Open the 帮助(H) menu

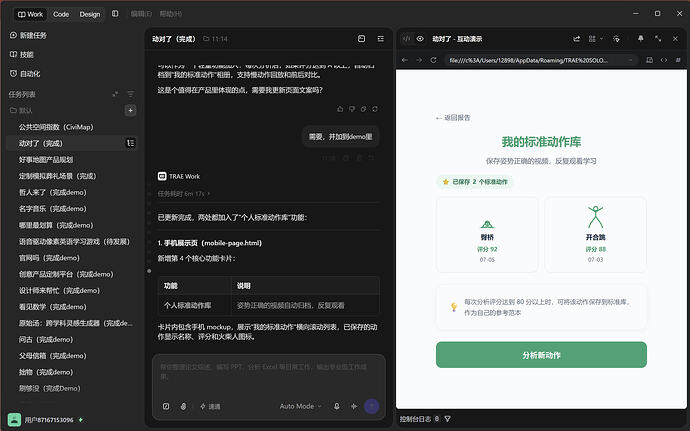click(170, 14)
